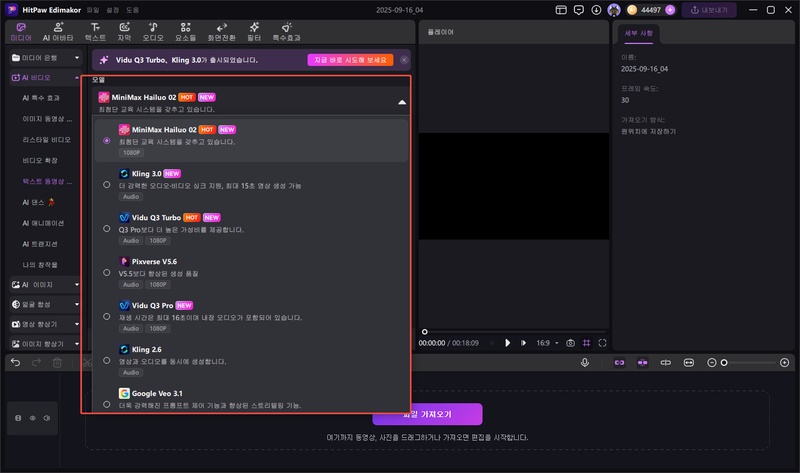Select the MiniMax Hailuo 02 radio button
Viewport: 800px width, 473px height.
point(107,140)
